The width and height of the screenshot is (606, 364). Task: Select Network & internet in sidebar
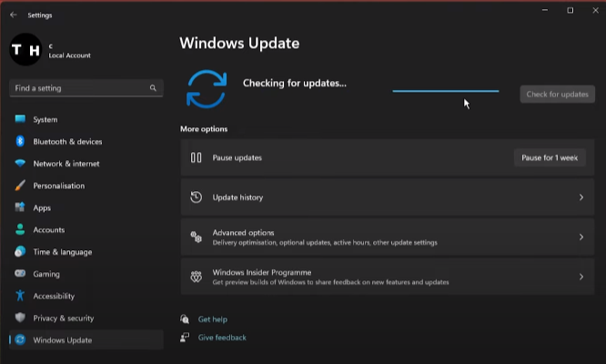86,164
